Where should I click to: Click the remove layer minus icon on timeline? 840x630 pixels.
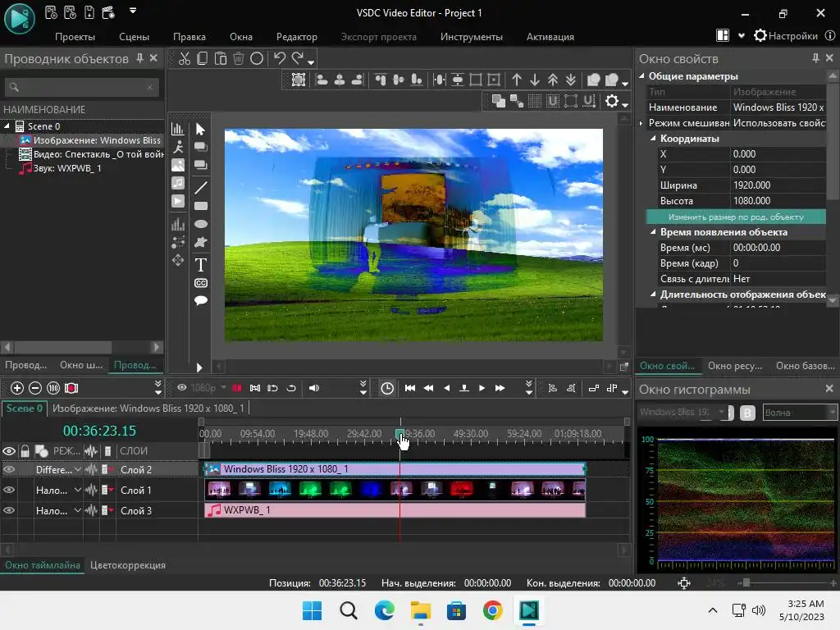point(35,388)
